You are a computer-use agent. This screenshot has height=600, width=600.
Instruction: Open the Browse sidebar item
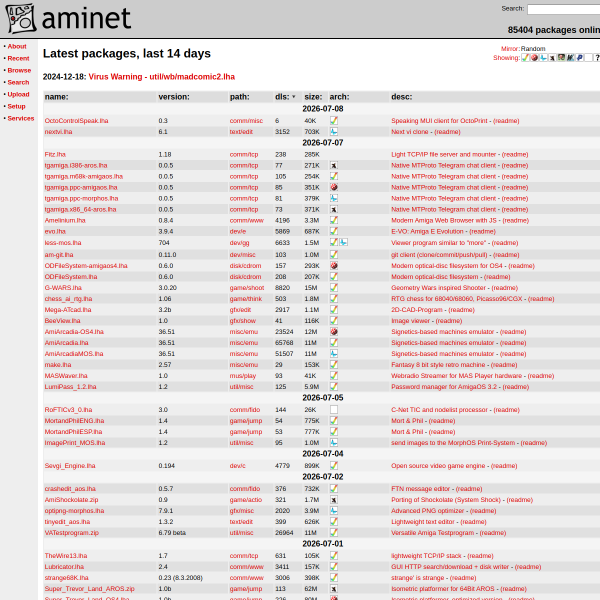pyautogui.click(x=19, y=70)
